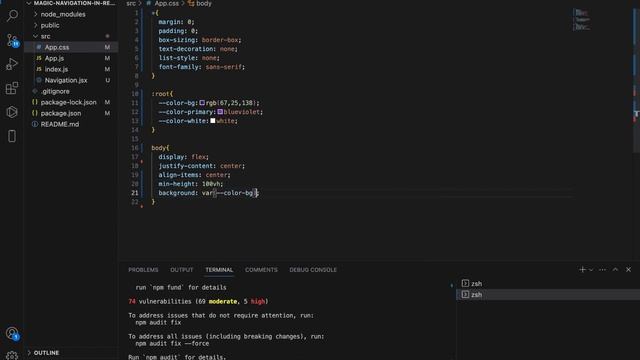The image size is (640, 360).
Task: Open App.js in explorer
Action: pos(71,58)
